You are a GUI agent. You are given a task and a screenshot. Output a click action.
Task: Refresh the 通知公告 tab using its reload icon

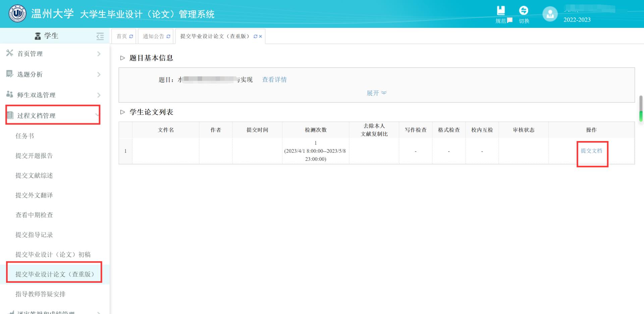point(168,37)
